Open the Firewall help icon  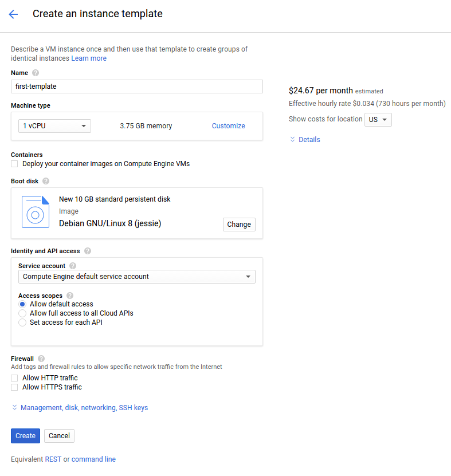coord(40,358)
